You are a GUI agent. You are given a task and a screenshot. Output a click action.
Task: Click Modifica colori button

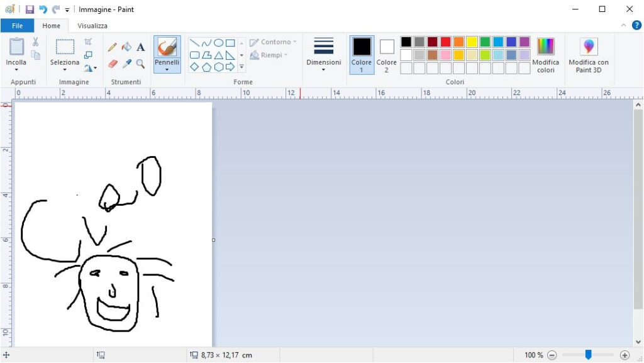[x=545, y=55]
